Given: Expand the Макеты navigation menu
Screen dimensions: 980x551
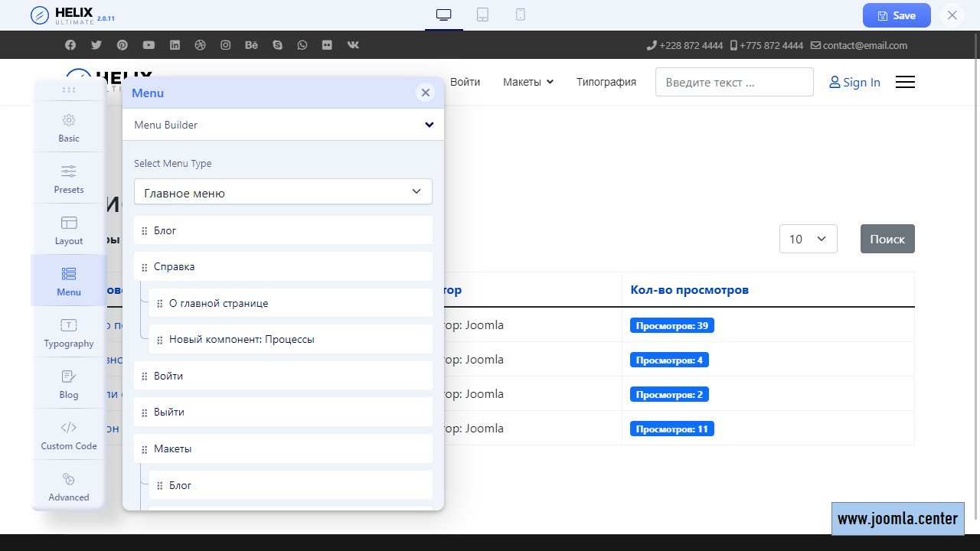Looking at the screenshot, I should click(528, 82).
